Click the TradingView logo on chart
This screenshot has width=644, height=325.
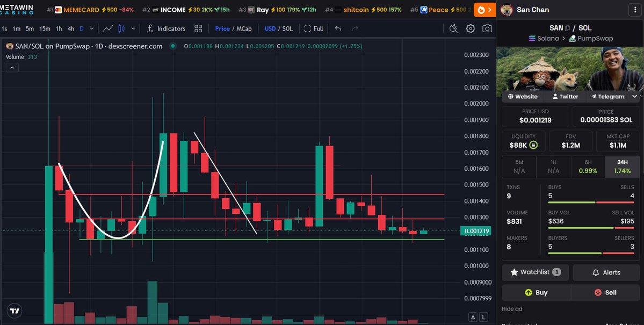(x=15, y=311)
